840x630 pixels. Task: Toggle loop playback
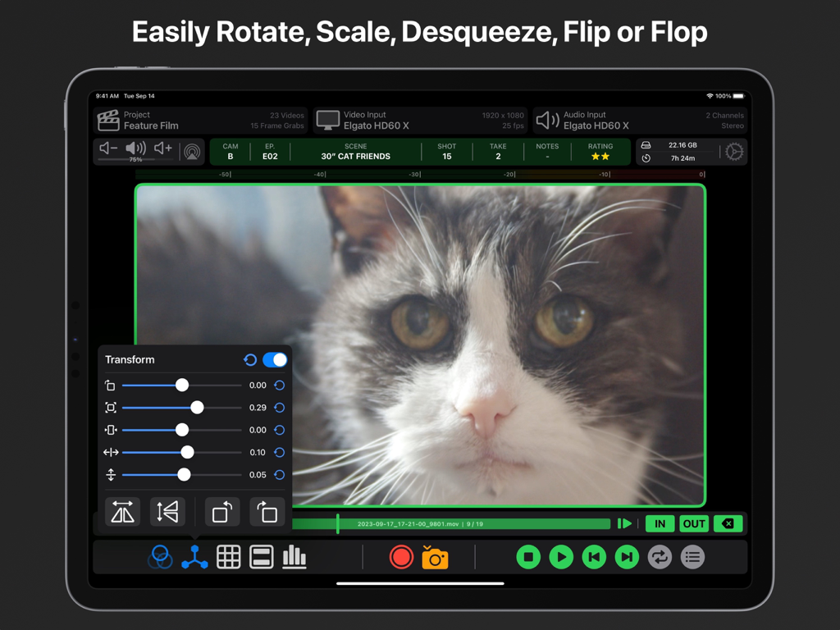(x=660, y=557)
